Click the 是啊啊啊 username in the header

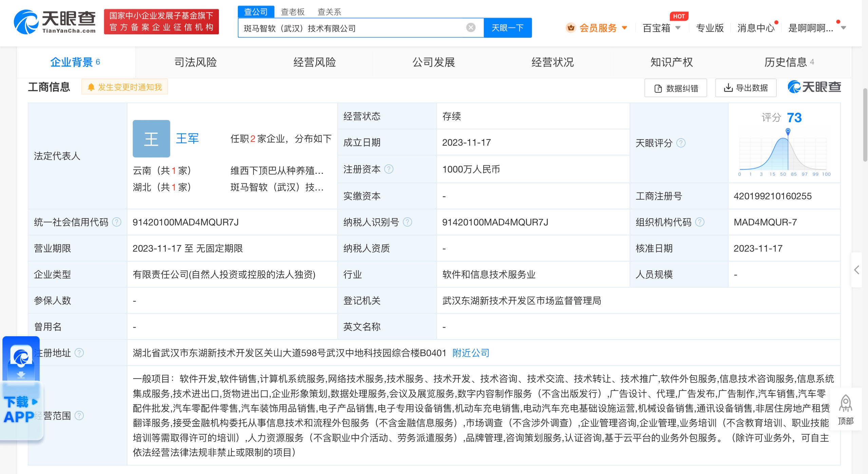(811, 28)
